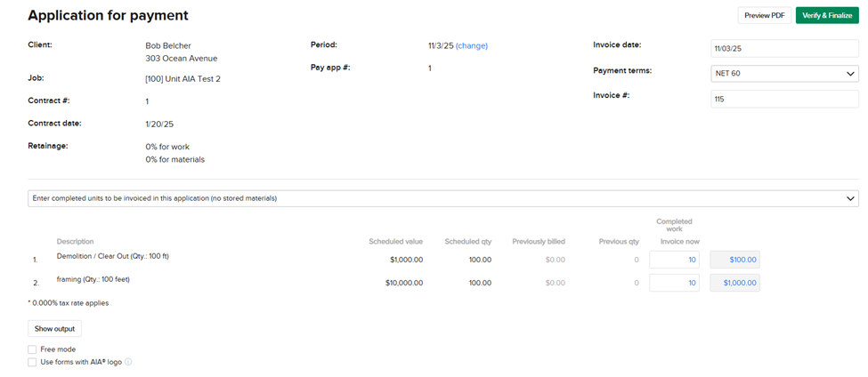Viewport: 868px width, 377px height.
Task: Click the framing $1,000.00 amount field
Action: click(734, 283)
